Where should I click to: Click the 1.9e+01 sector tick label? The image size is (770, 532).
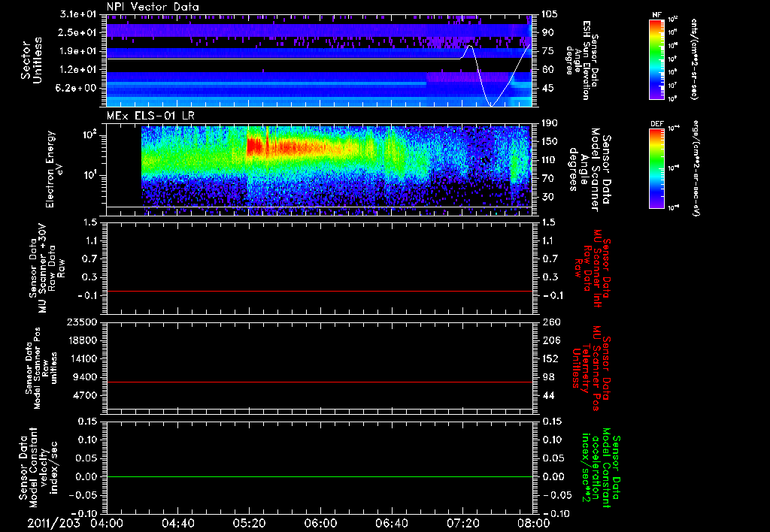coord(78,51)
